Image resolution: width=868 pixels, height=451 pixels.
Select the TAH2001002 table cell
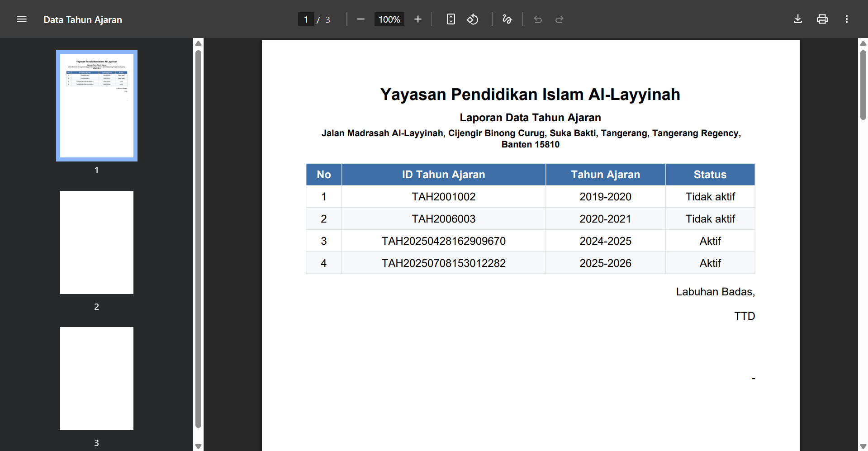click(444, 196)
